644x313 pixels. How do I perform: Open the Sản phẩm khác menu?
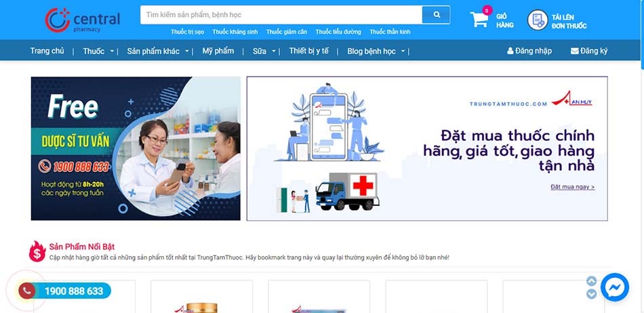(153, 51)
